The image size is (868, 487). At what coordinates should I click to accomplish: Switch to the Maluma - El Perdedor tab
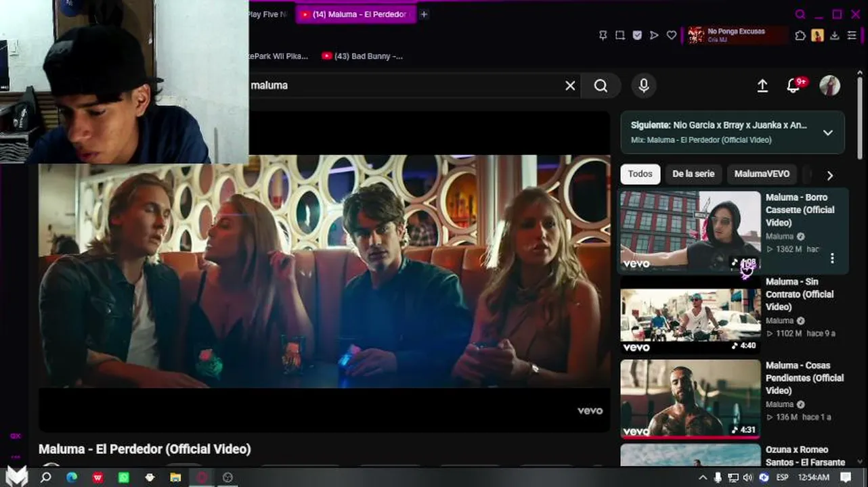click(355, 14)
